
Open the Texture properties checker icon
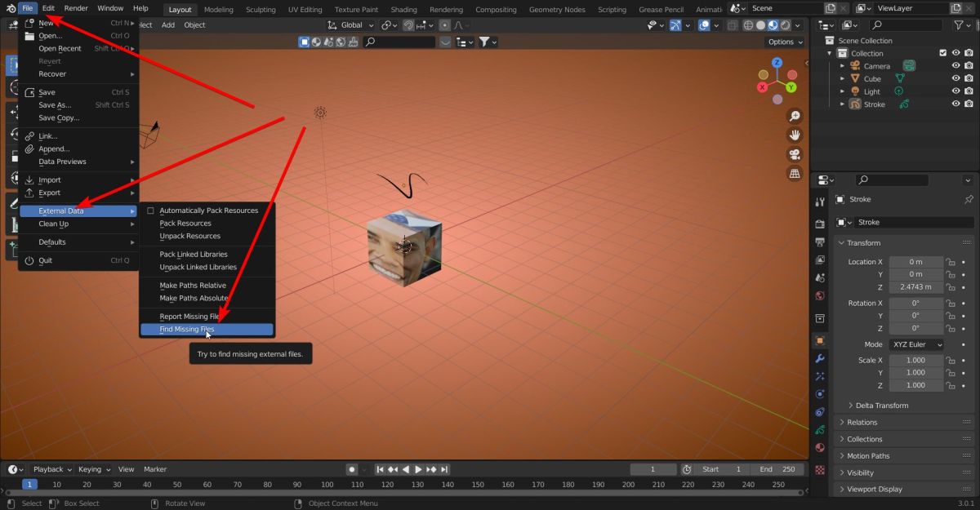point(820,470)
